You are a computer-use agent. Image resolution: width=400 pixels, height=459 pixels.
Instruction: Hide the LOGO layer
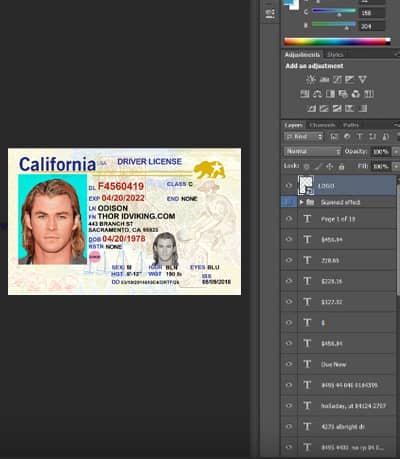pyautogui.click(x=289, y=186)
